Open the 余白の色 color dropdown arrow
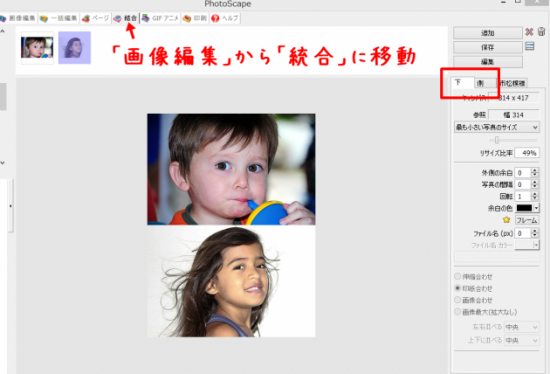 pos(536,208)
